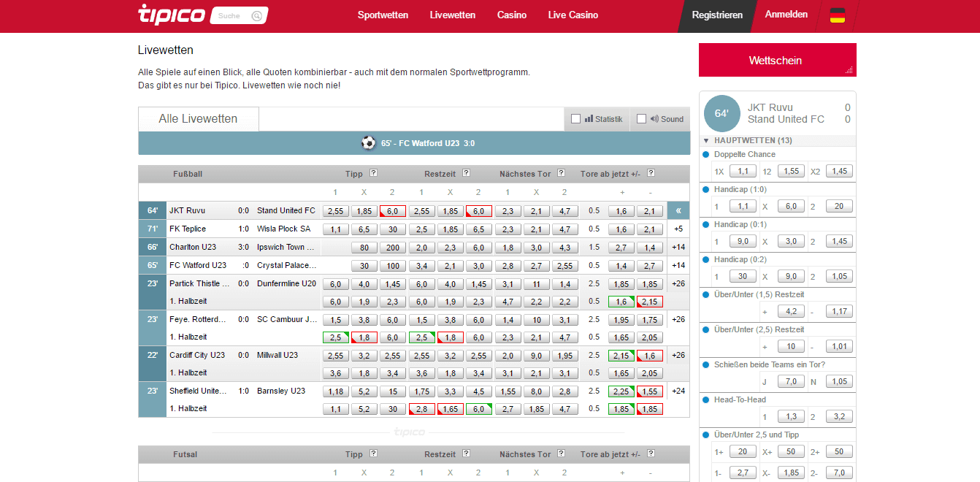
Task: Go to Live Casino section
Action: [573, 15]
